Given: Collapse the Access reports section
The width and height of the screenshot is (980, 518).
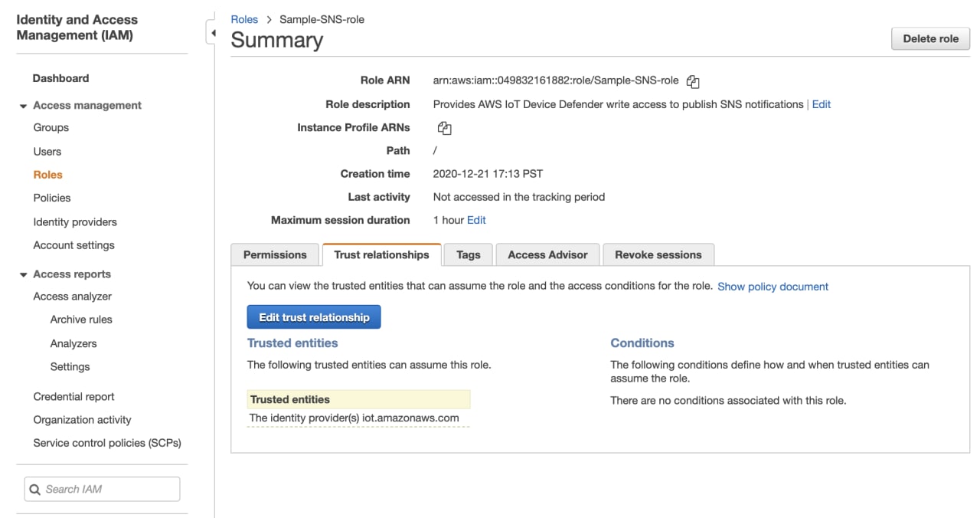Looking at the screenshot, I should (x=21, y=274).
